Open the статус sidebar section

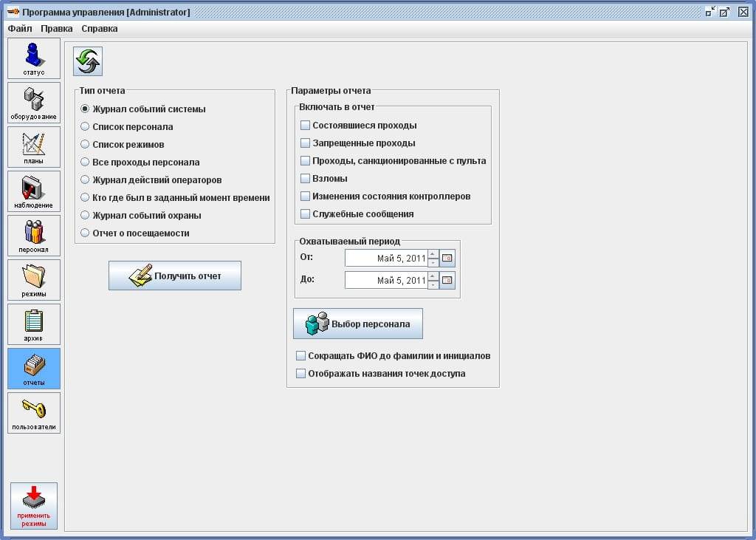click(34, 58)
